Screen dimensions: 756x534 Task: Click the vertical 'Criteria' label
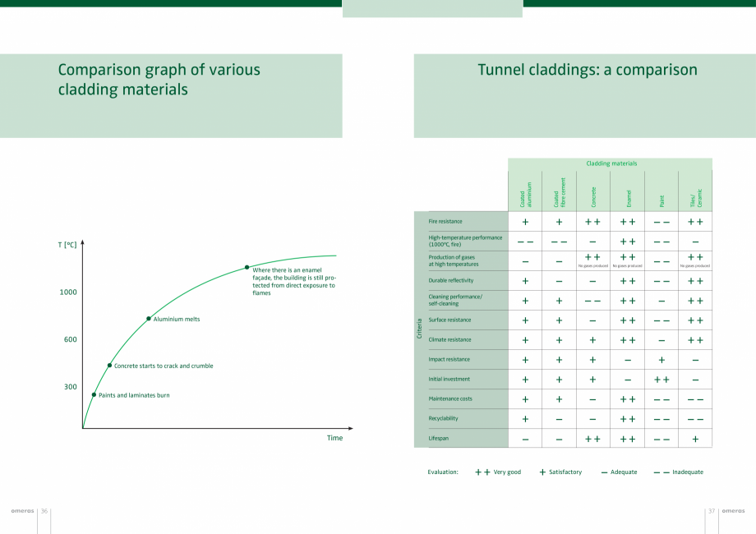pyautogui.click(x=421, y=330)
